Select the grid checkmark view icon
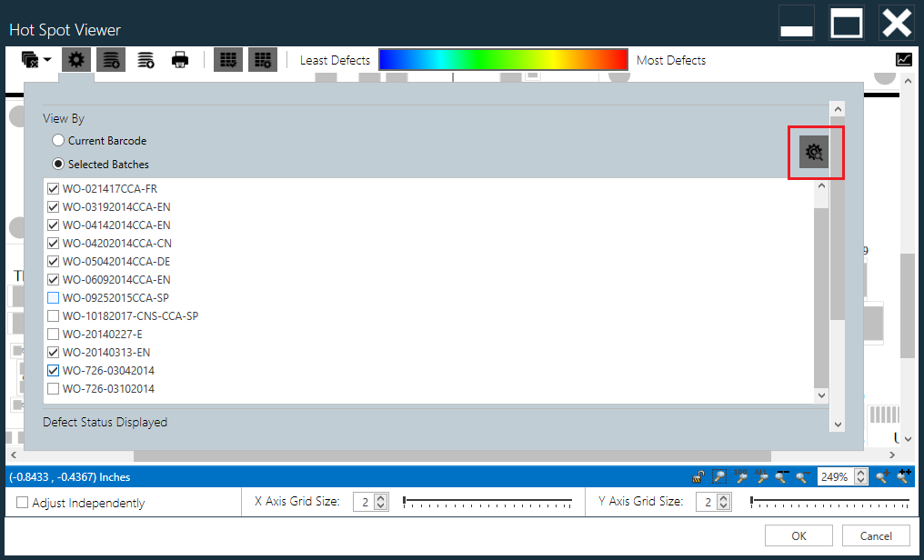924x560 pixels. coord(228,59)
